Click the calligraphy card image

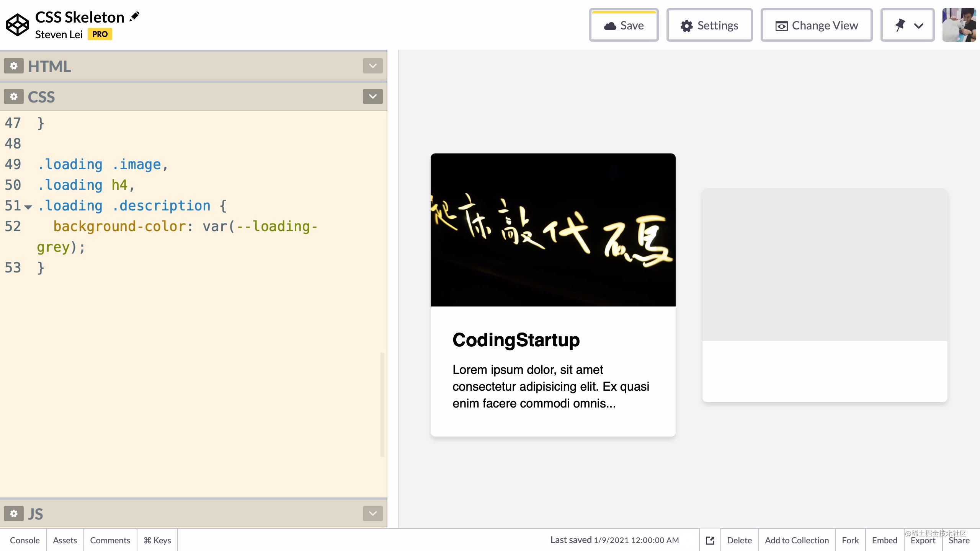click(x=553, y=230)
